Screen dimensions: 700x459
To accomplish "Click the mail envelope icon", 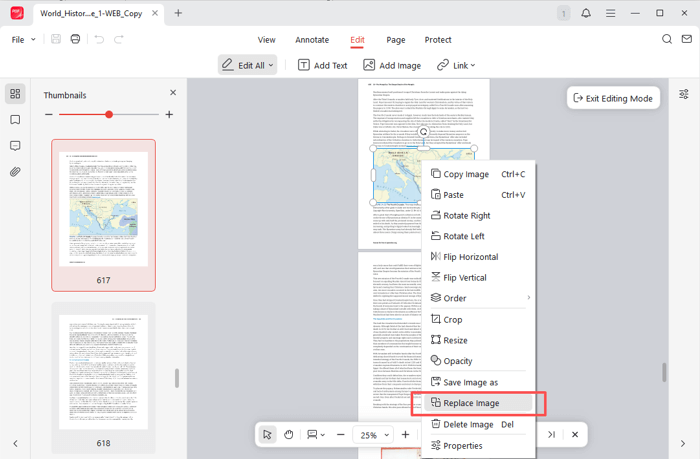I will [687, 39].
